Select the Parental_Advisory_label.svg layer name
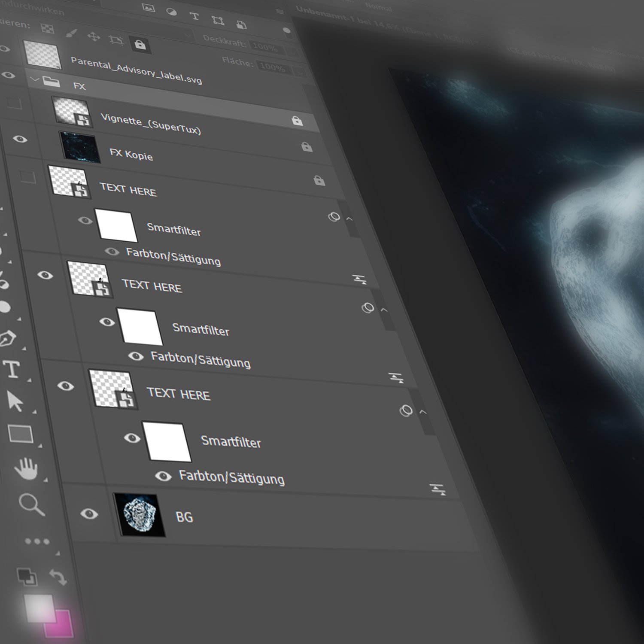The width and height of the screenshot is (644, 644). coord(137,70)
